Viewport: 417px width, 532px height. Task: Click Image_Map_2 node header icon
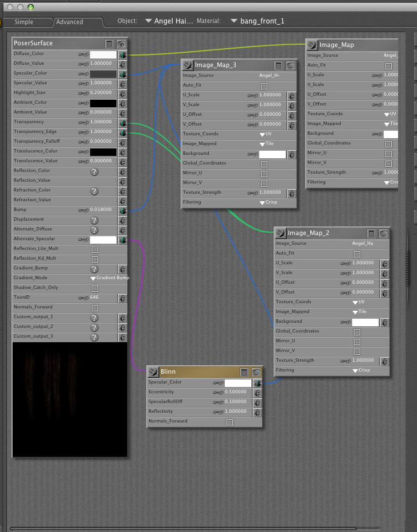click(x=281, y=233)
